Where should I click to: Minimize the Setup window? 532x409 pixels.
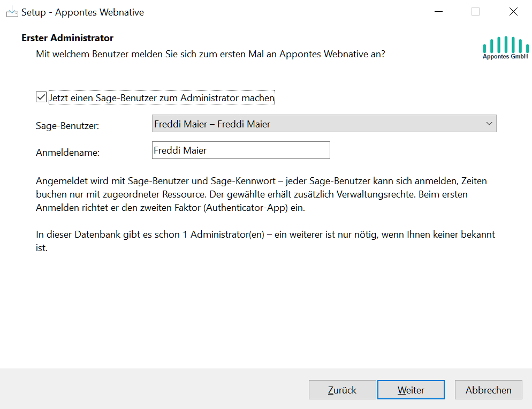pos(439,12)
